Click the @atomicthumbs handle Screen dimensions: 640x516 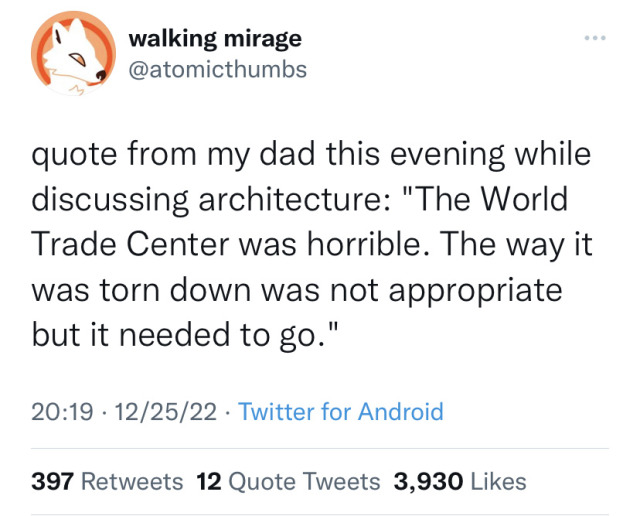[x=218, y=69]
